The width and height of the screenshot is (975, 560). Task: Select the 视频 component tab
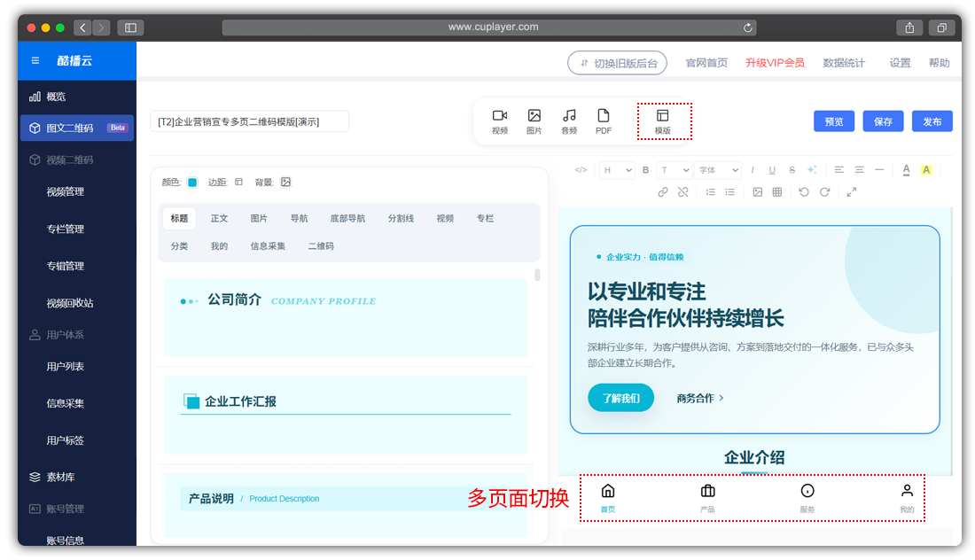pyautogui.click(x=445, y=218)
